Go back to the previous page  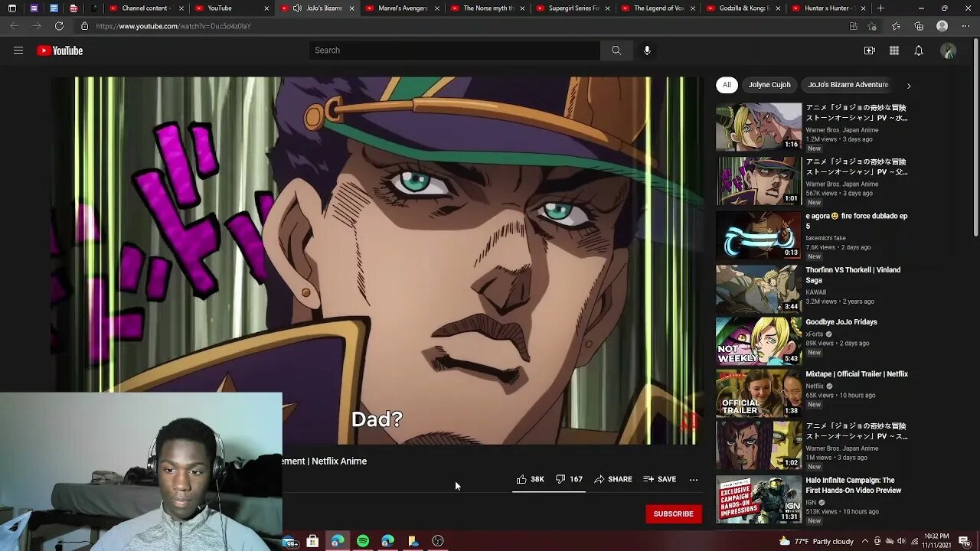pyautogui.click(x=14, y=26)
